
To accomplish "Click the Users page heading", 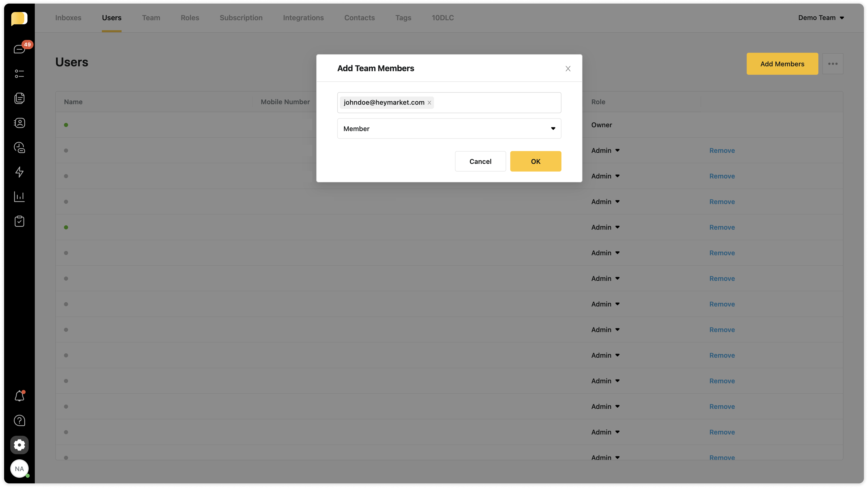I will (71, 62).
